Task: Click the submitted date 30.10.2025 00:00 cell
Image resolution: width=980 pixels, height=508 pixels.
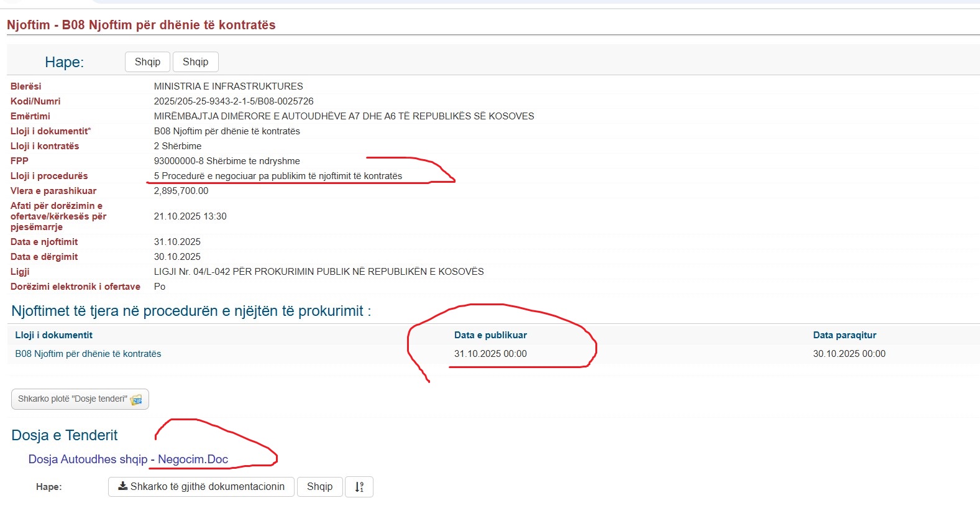Action: [x=849, y=354]
